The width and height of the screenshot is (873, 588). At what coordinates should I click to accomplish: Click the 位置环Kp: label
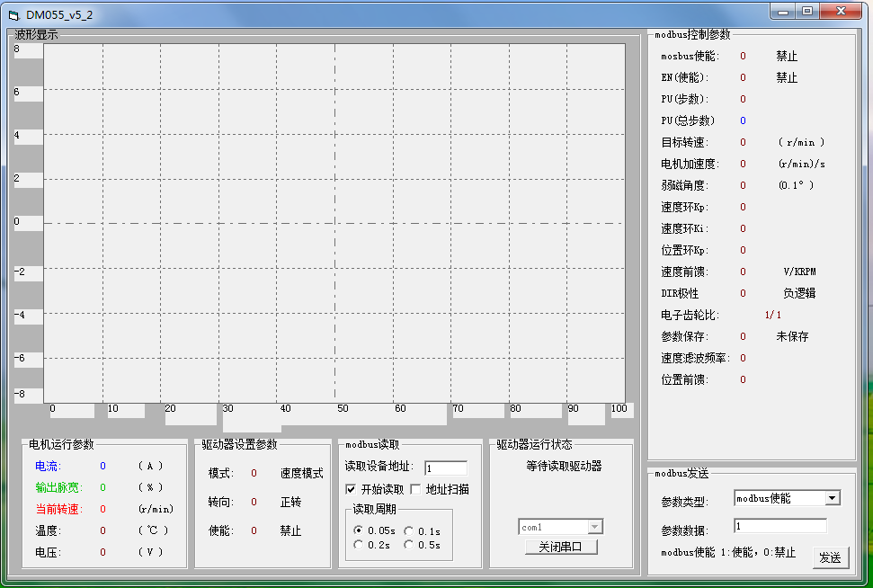coord(685,251)
